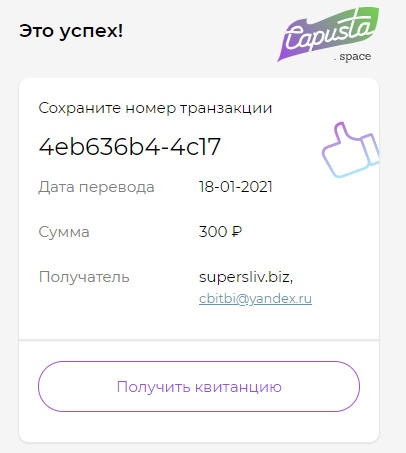Screen dimensions: 406x453
Task: Click the Это успех! heading
Action: click(x=71, y=31)
